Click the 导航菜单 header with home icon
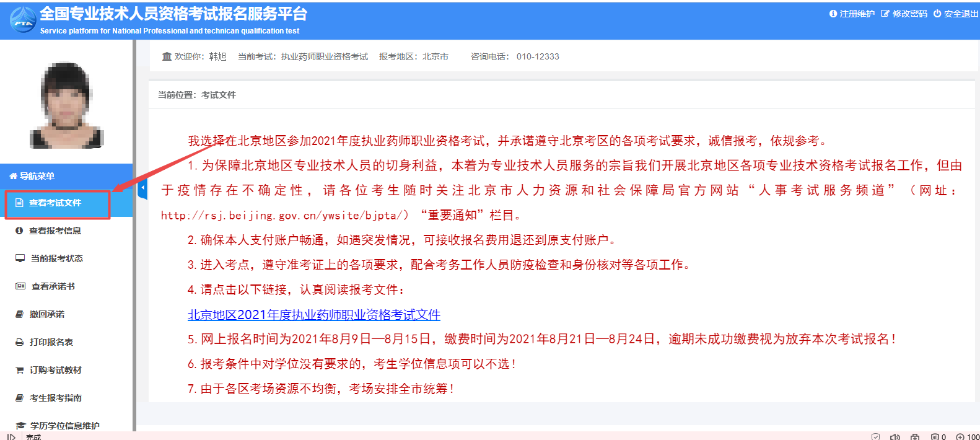Screen dimensions: 980x440 pyautogui.click(x=32, y=176)
